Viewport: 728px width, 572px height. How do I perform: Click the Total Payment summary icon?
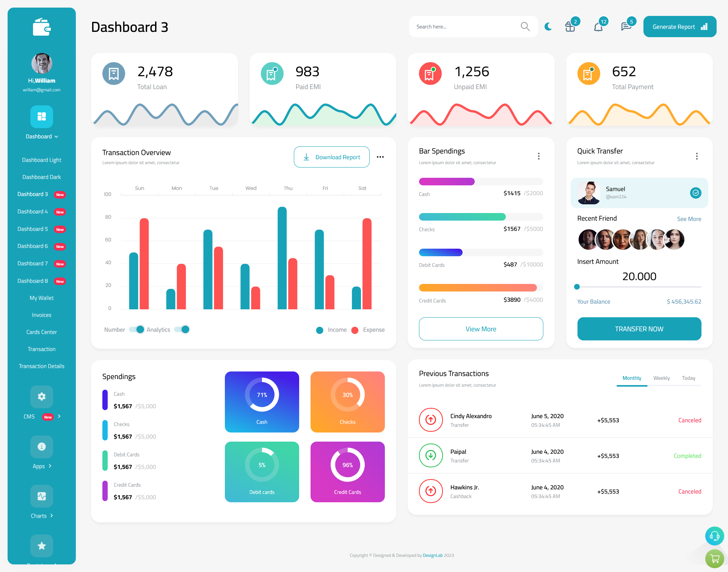point(588,73)
